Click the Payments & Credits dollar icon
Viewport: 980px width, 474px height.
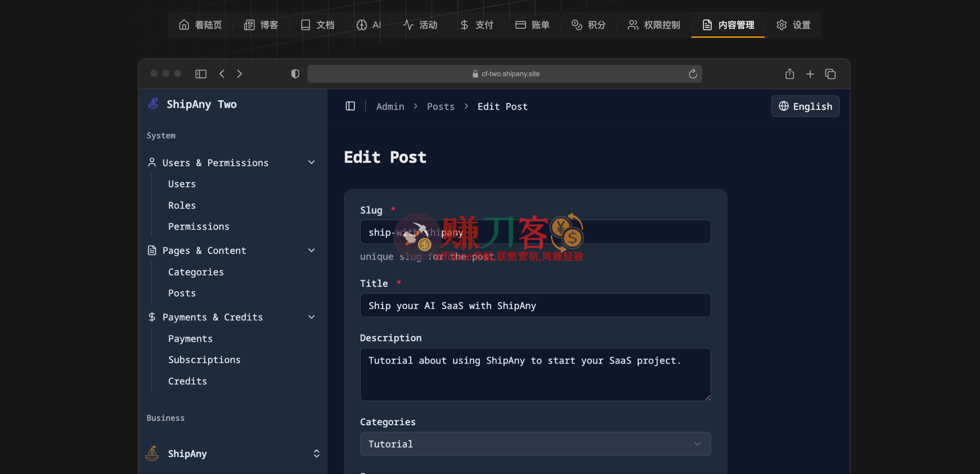(152, 317)
